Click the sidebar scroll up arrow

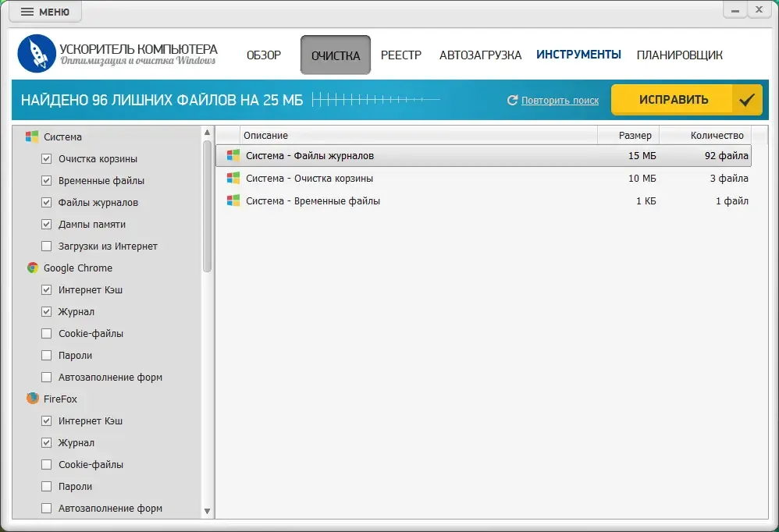pyautogui.click(x=207, y=133)
